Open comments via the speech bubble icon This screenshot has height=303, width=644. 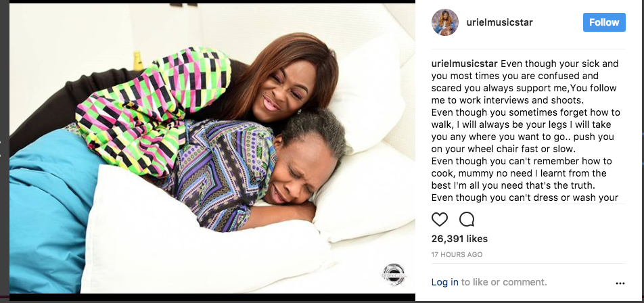pos(467,220)
